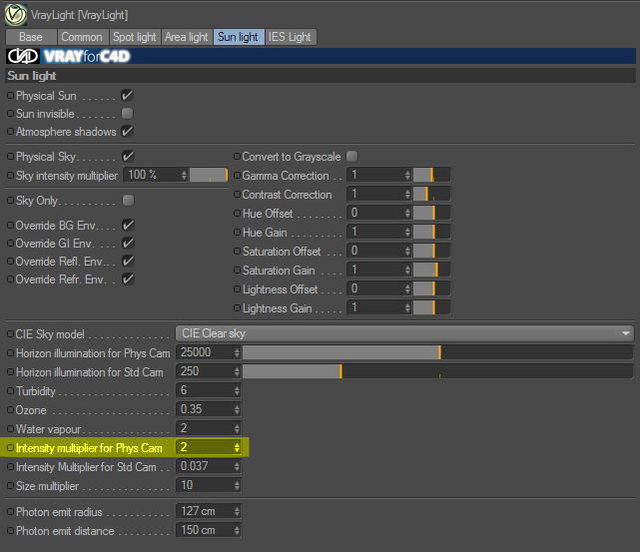Enable the Sky Only checkbox
The height and width of the screenshot is (552, 640).
[x=128, y=200]
